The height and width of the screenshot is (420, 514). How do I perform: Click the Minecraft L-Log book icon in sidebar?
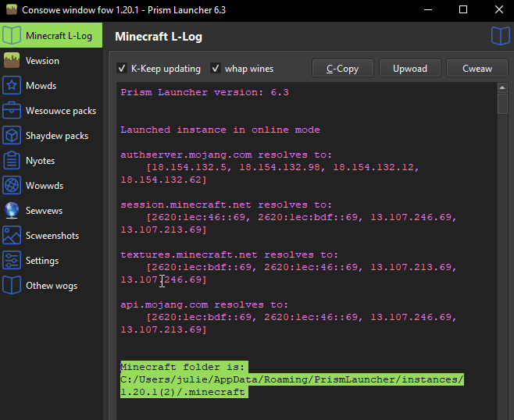[12, 36]
